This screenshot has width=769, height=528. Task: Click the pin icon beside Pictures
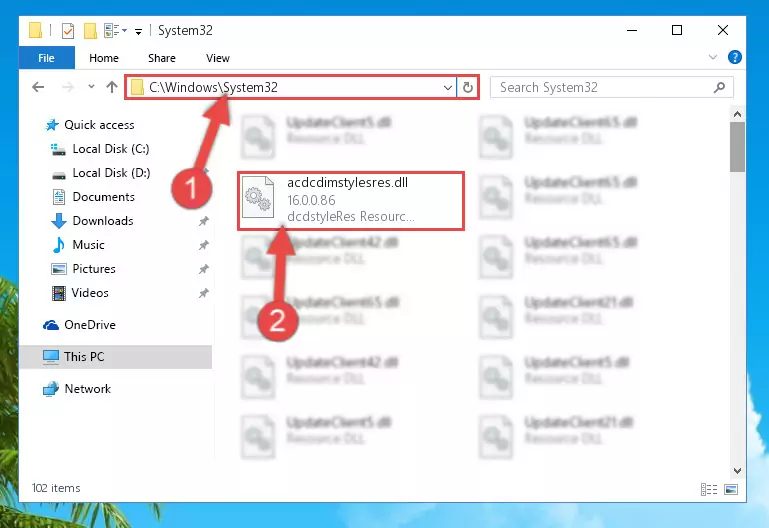pos(204,269)
